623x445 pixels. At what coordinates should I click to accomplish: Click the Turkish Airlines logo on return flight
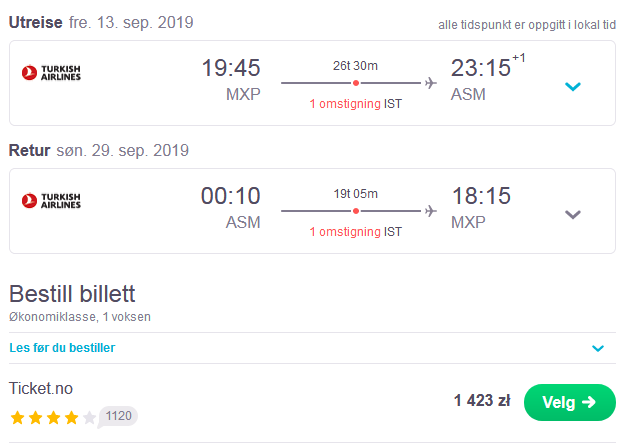(x=51, y=201)
